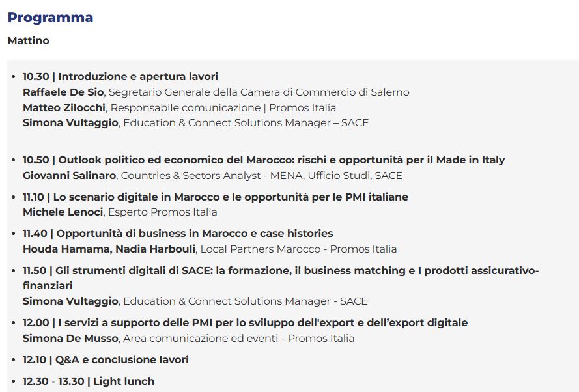Click the 12.00 I servizi a supporto title
The height and width of the screenshot is (392, 579).
(x=245, y=322)
